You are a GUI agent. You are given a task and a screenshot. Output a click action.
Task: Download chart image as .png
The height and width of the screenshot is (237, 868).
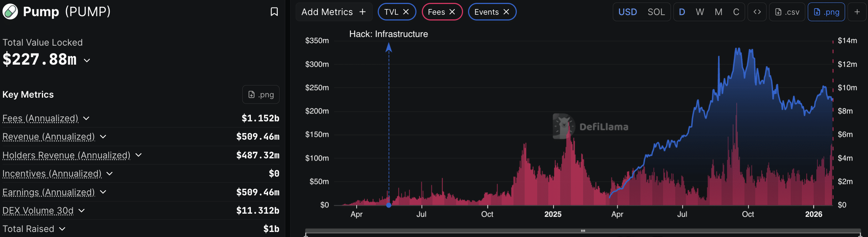pyautogui.click(x=826, y=12)
